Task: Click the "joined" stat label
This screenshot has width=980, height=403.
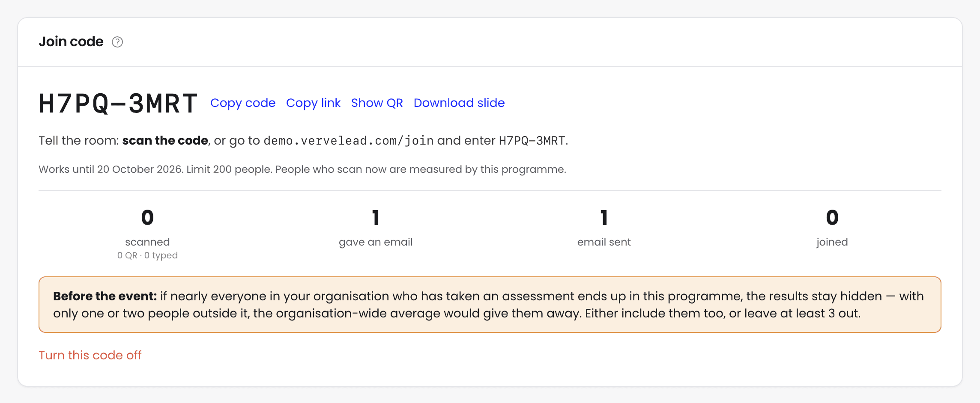Action: tap(832, 242)
